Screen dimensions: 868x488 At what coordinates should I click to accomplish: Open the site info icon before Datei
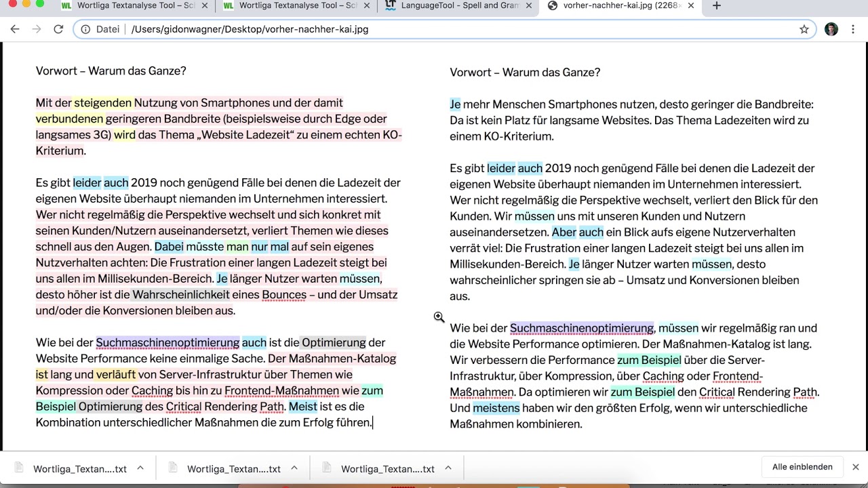(85, 29)
